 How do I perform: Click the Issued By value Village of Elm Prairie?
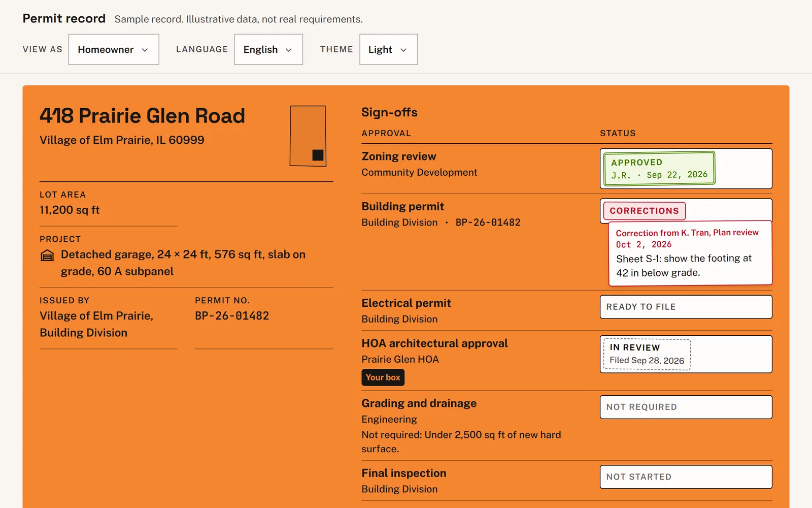pyautogui.click(x=96, y=324)
